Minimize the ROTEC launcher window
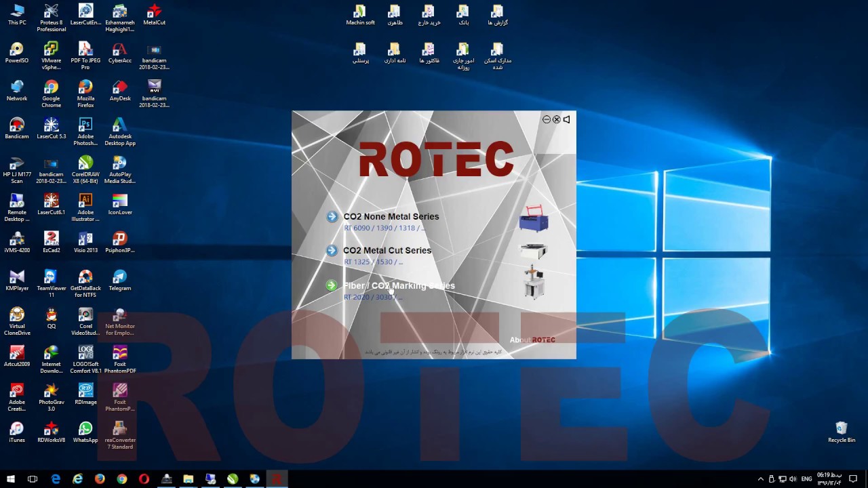Image resolution: width=868 pixels, height=488 pixels. (x=547, y=119)
